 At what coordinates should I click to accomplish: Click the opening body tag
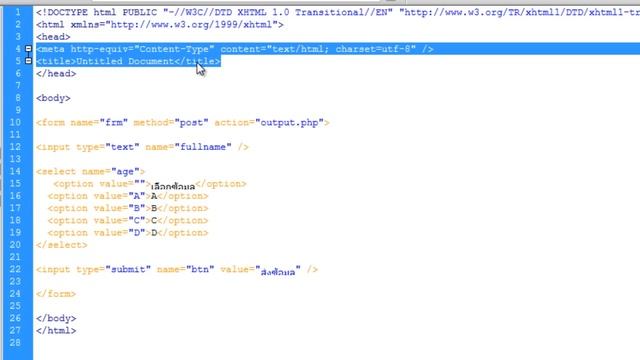[x=53, y=98]
